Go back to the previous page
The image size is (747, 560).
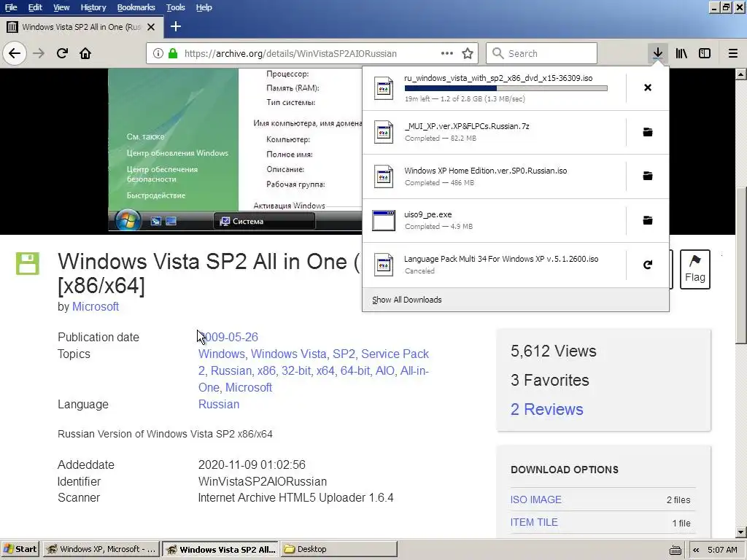tap(15, 53)
